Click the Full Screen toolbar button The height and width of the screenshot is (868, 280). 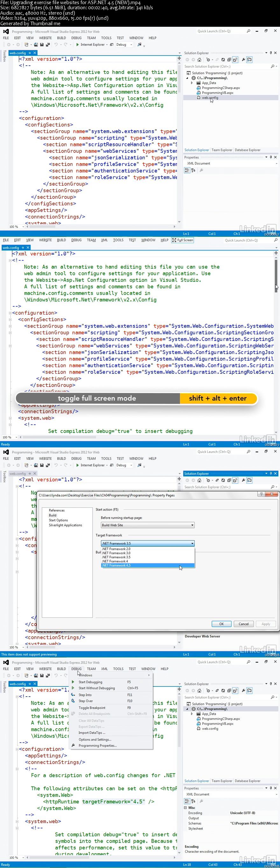click(x=182, y=240)
